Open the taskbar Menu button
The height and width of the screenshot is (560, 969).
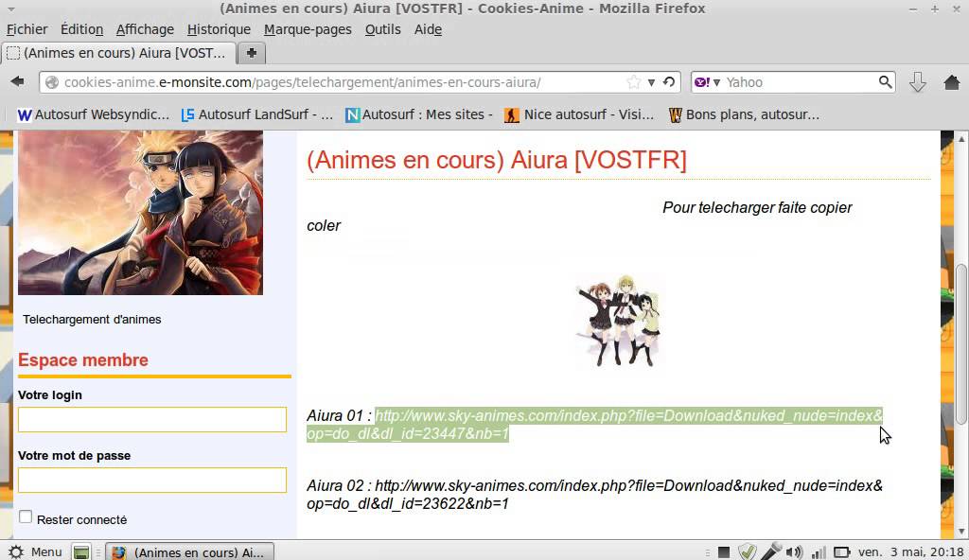(x=35, y=552)
